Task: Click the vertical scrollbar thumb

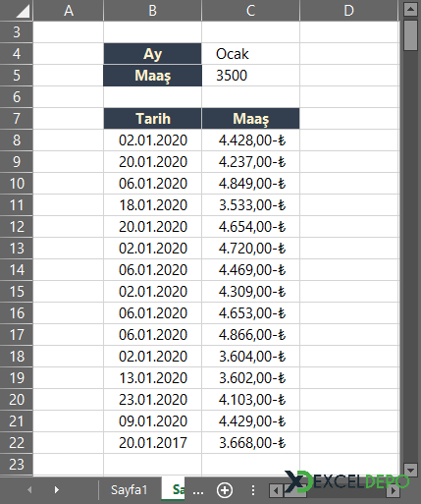Action: (x=410, y=35)
